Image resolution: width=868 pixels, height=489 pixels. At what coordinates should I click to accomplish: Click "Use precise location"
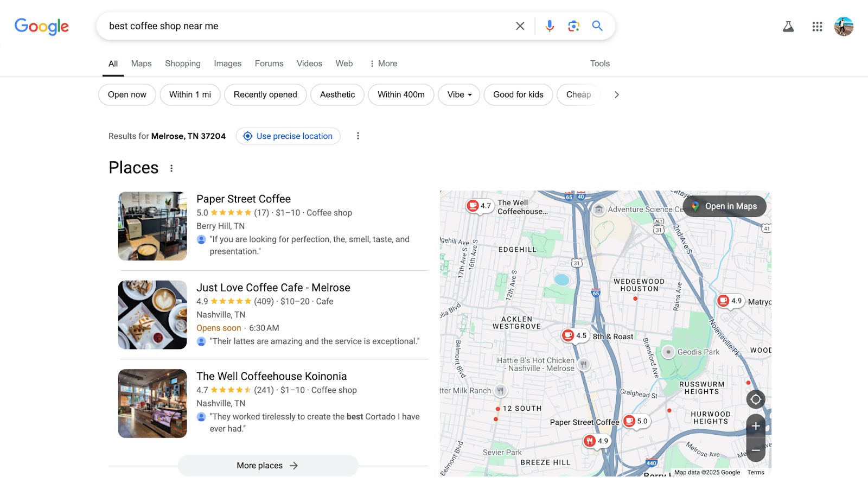click(x=288, y=136)
